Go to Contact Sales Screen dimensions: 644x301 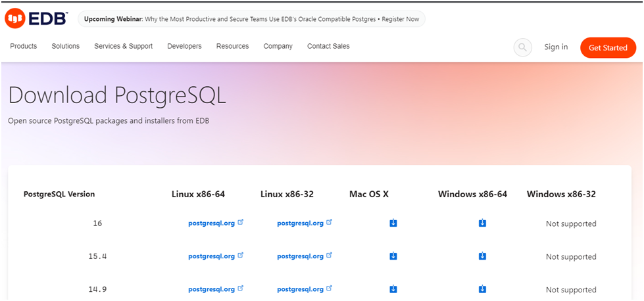click(328, 47)
